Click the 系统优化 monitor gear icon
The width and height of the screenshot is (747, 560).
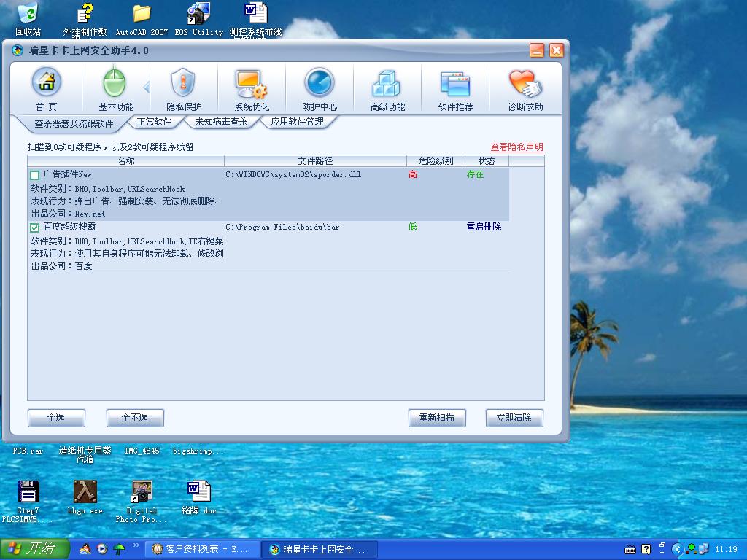coord(252,83)
